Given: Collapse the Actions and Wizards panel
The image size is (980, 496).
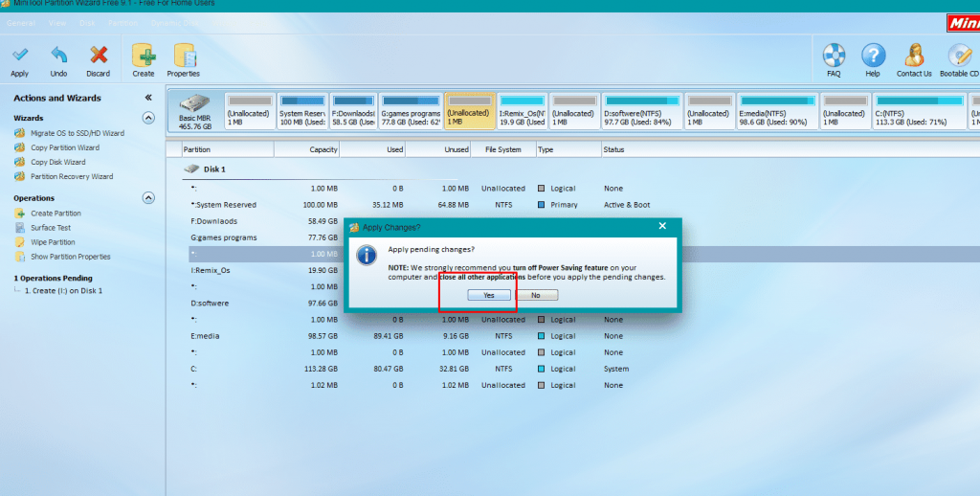Looking at the screenshot, I should pyautogui.click(x=148, y=98).
